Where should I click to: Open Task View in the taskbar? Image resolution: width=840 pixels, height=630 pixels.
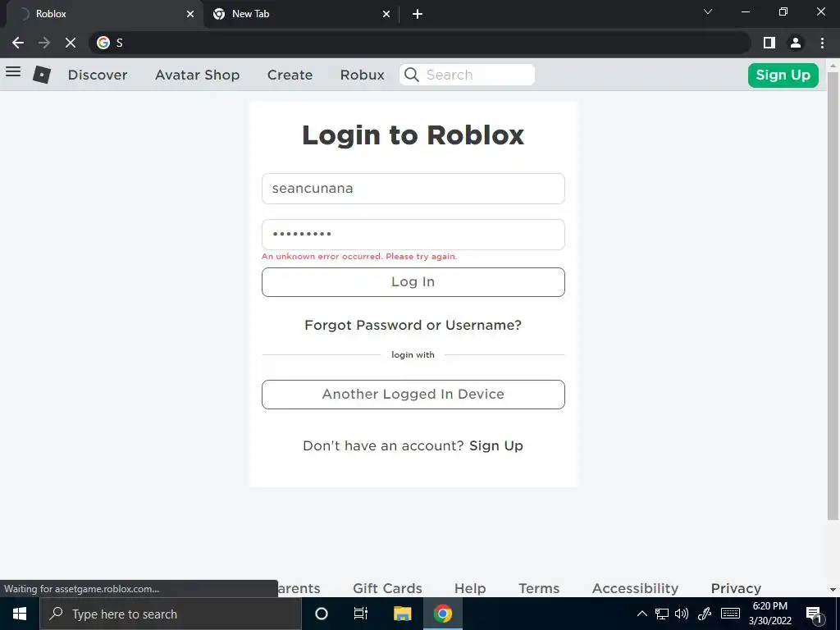[x=361, y=614]
